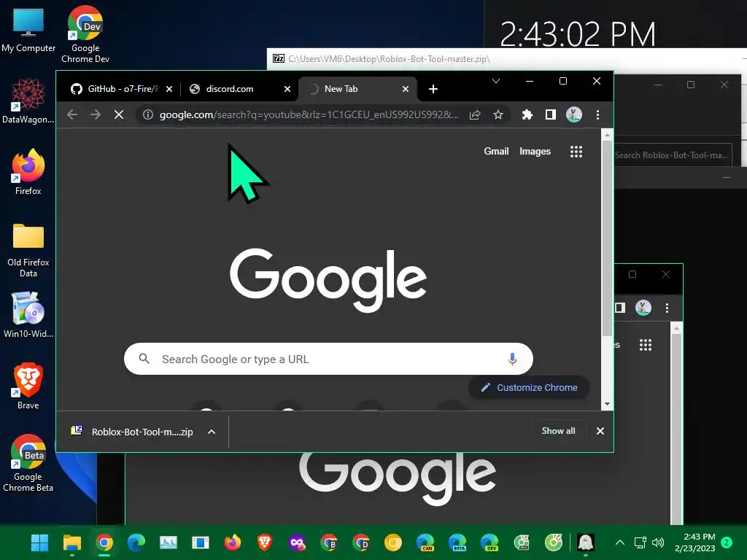Bookmark this tab with star icon
747x560 pixels.
(x=498, y=114)
